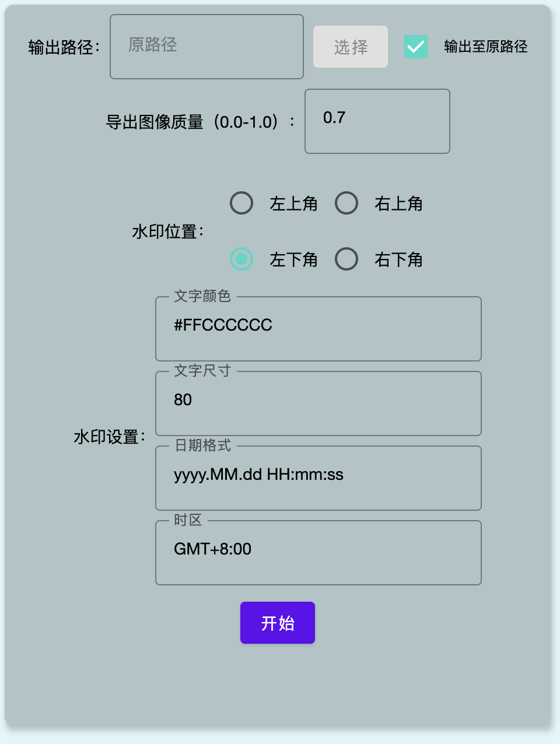Select the 左下角 radio button
Viewport: 560px width, 744px height.
click(x=242, y=259)
